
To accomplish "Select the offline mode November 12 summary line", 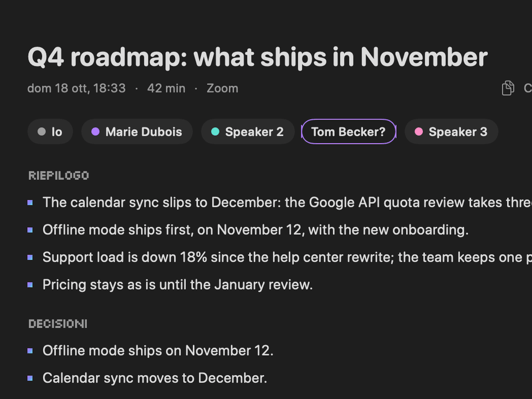I will 255,230.
